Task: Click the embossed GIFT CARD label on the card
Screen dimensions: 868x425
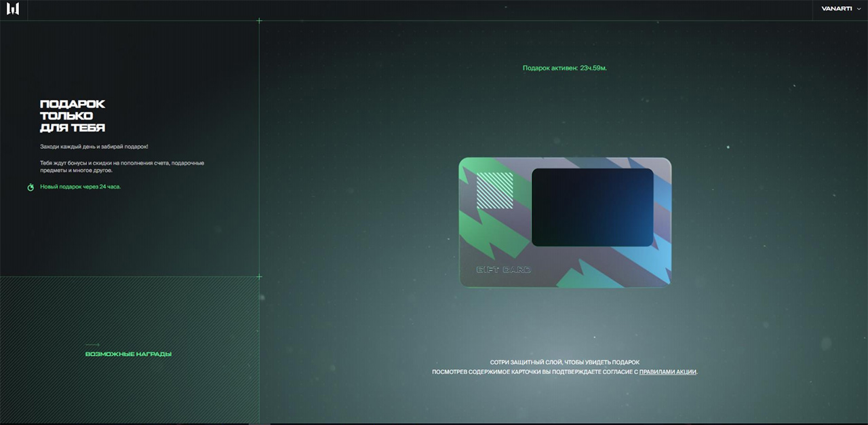Action: 504,270
